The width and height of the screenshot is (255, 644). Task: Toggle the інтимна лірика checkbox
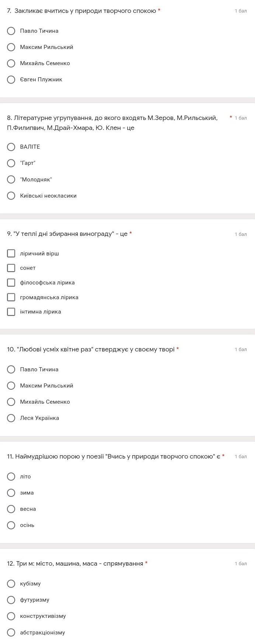(11, 312)
